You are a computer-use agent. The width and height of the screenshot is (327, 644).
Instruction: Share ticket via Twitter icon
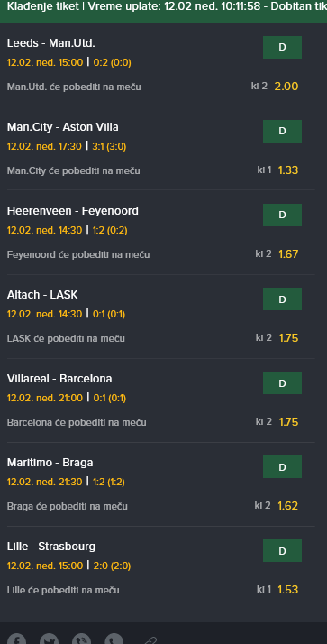click(x=49, y=639)
